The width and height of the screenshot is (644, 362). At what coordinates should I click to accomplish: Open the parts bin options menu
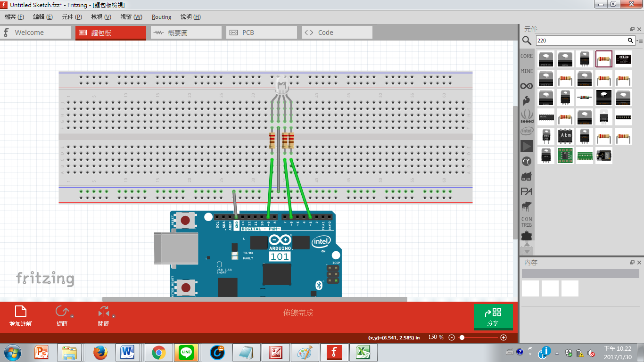[x=640, y=41]
